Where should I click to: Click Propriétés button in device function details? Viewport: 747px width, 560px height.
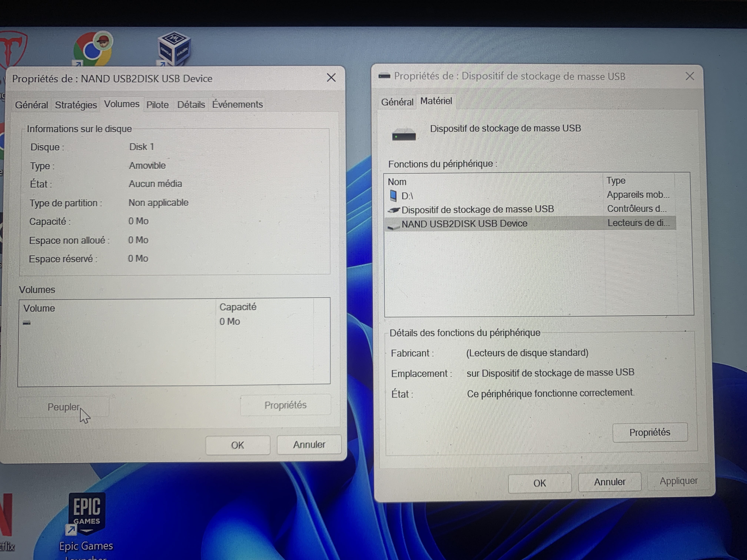click(x=649, y=432)
